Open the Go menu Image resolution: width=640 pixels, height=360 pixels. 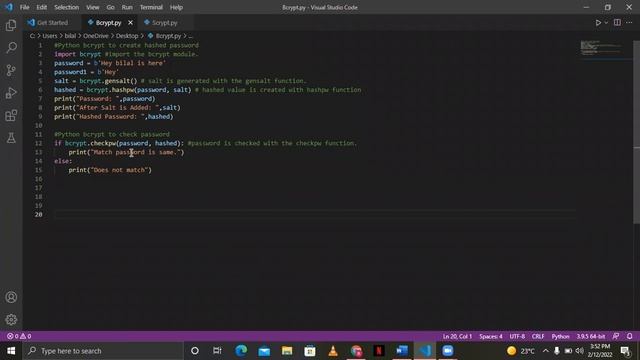(x=111, y=7)
